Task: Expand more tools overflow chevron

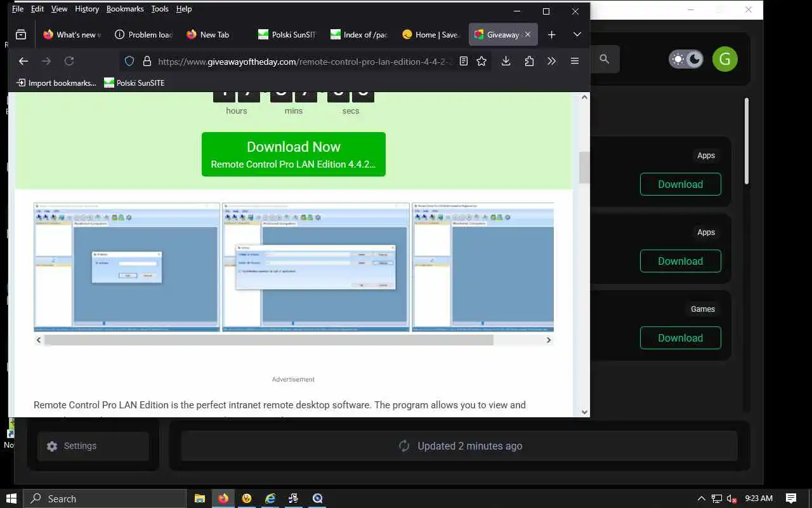Action: tap(551, 61)
